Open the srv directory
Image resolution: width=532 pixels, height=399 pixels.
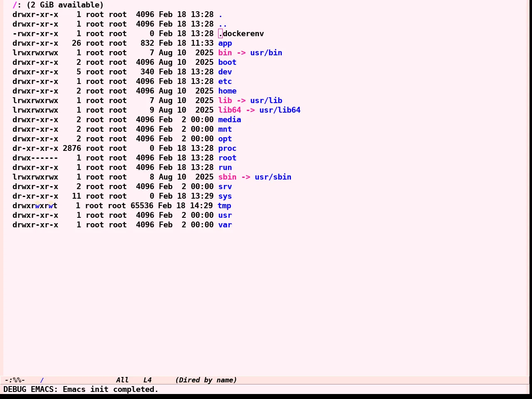coord(225,187)
